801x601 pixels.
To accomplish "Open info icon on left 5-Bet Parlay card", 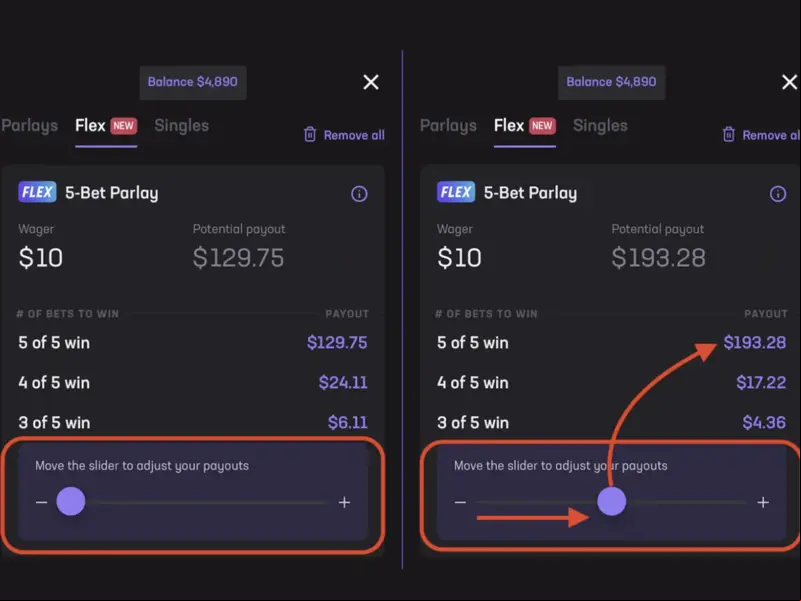I will (x=359, y=194).
